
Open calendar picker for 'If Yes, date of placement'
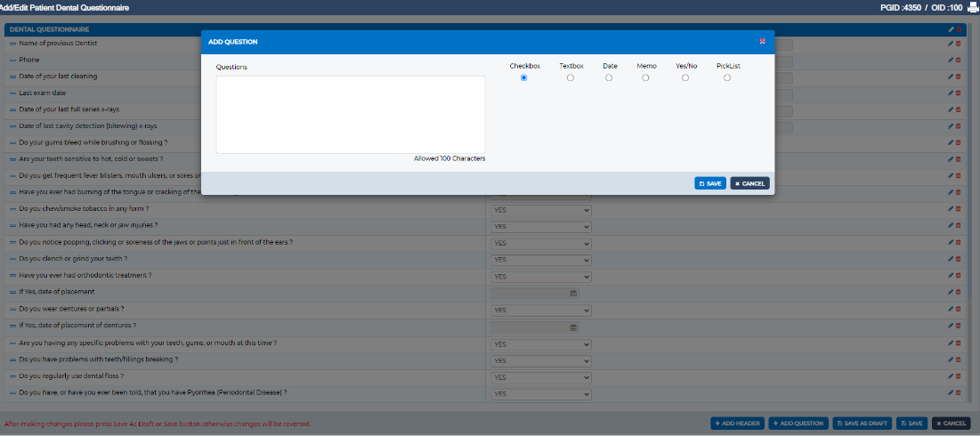573,293
